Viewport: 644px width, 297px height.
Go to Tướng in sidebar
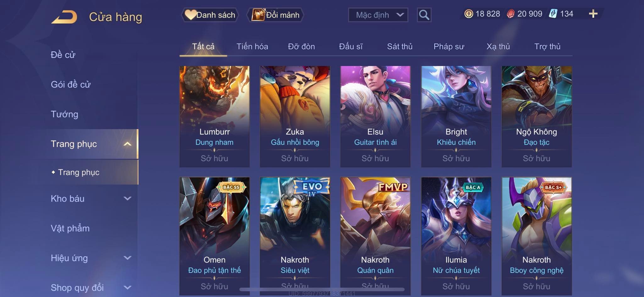[x=64, y=114]
